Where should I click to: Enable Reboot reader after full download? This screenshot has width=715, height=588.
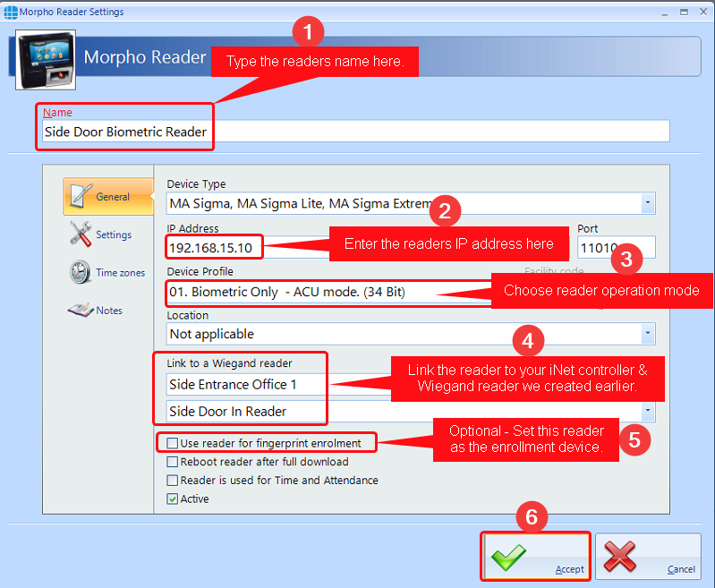(173, 462)
